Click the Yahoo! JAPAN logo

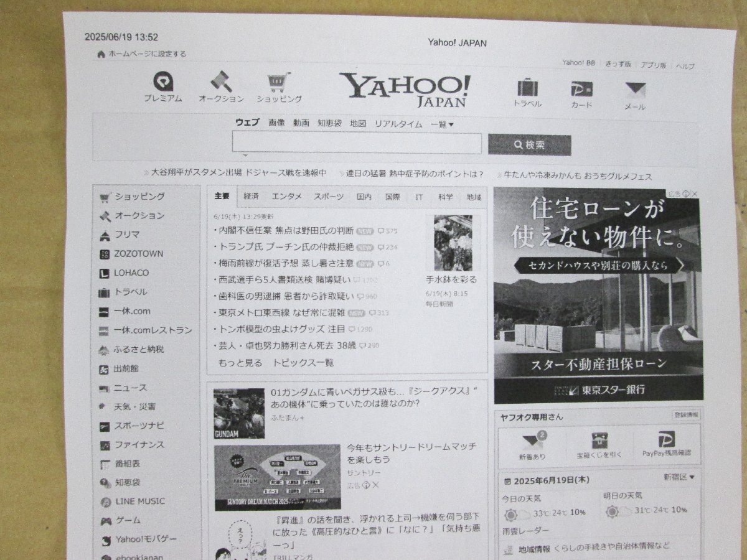[x=405, y=90]
